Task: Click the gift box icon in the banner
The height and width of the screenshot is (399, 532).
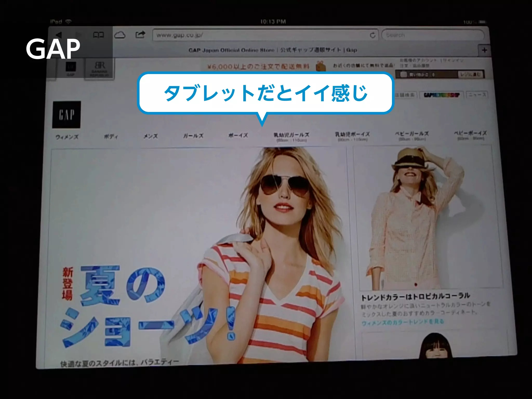Action: pyautogui.click(x=321, y=66)
